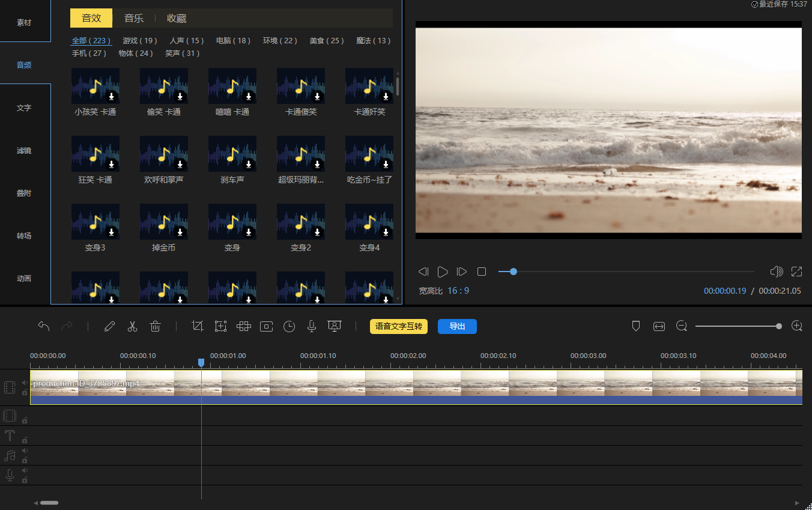
Task: Filter sounds by 游戏 ( 19 )
Action: click(140, 41)
